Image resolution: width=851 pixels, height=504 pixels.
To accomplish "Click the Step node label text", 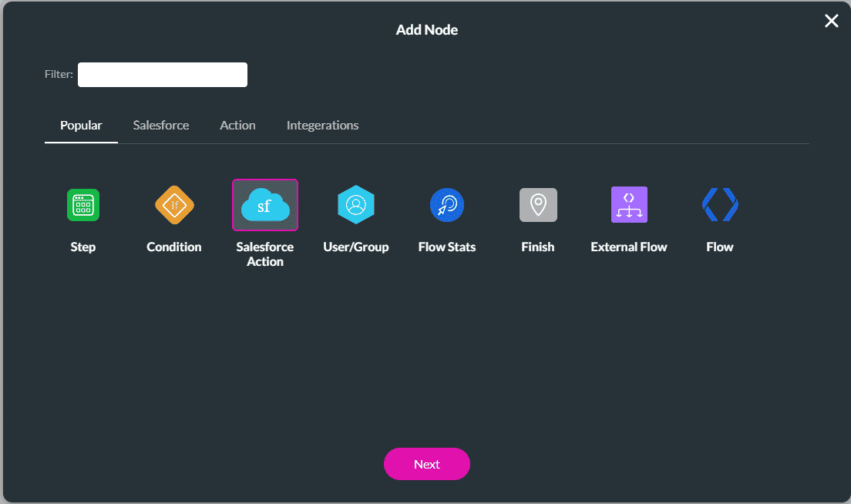I will (82, 247).
